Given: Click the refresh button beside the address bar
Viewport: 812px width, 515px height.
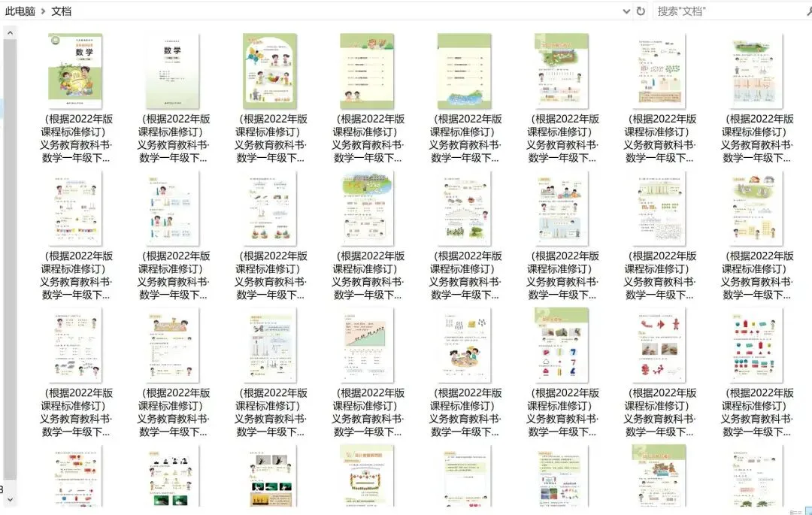Looking at the screenshot, I should pyautogui.click(x=641, y=11).
